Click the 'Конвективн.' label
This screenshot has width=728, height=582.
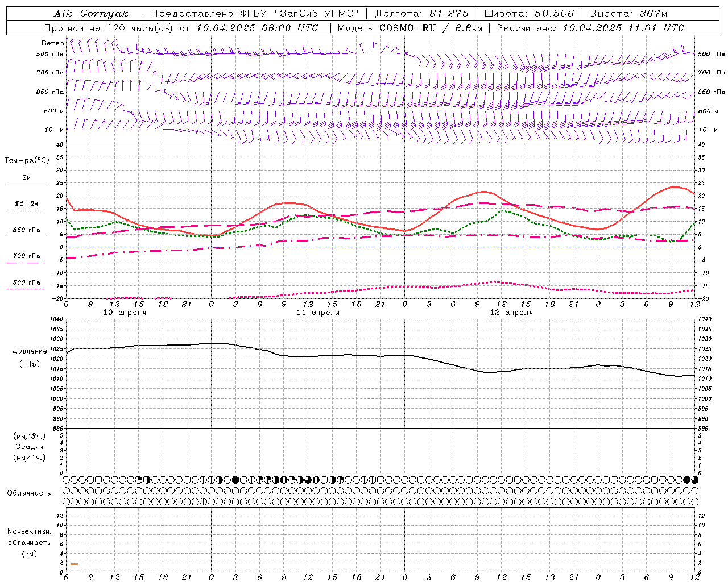point(29,531)
